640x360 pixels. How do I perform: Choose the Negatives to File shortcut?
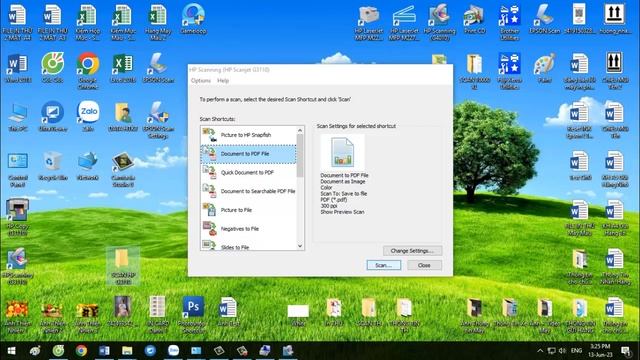click(249, 229)
